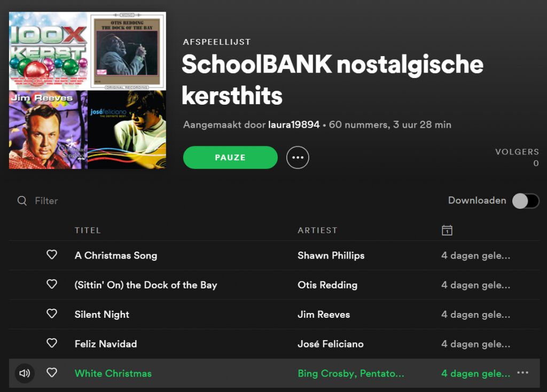
Task: Save Silent Night with the heart icon
Action: pos(52,313)
